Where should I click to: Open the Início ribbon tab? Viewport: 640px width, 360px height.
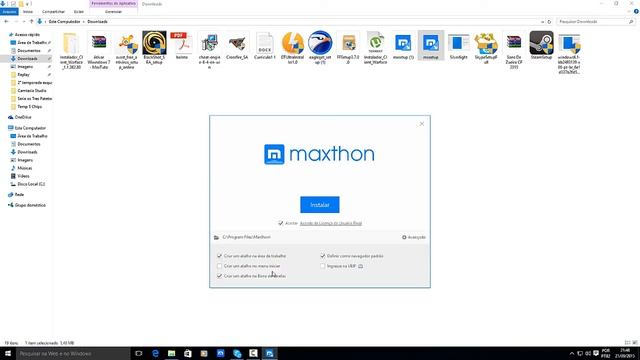coord(28,12)
